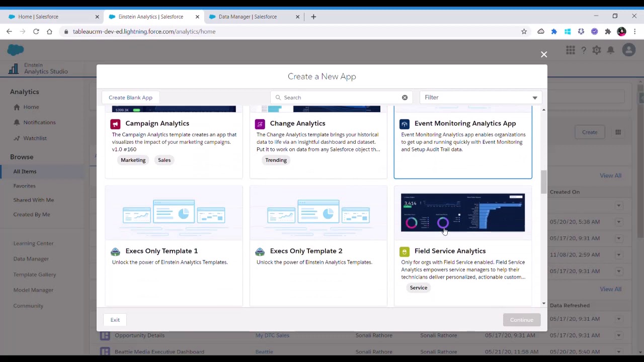
Task: Open the notifications bell in the header
Action: click(x=610, y=50)
